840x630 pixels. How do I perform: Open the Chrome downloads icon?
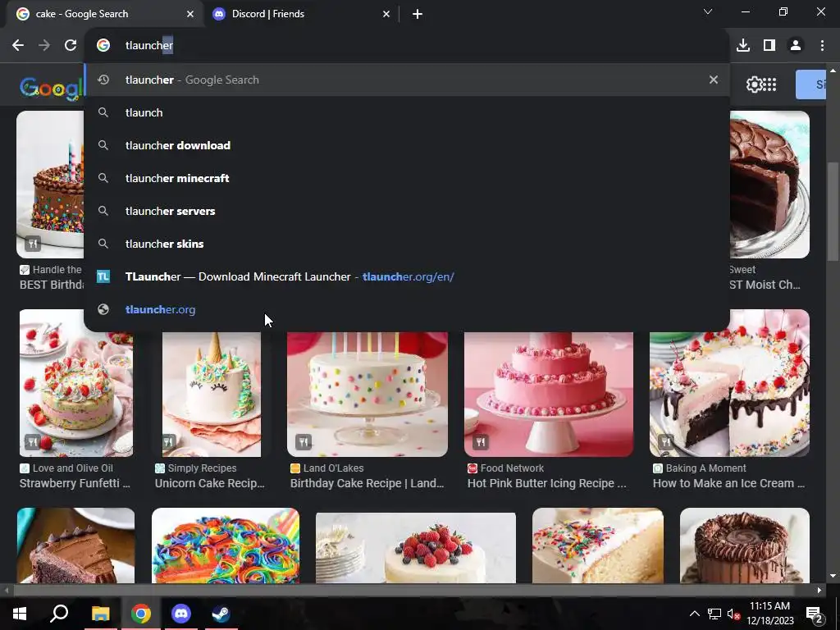pyautogui.click(x=743, y=46)
